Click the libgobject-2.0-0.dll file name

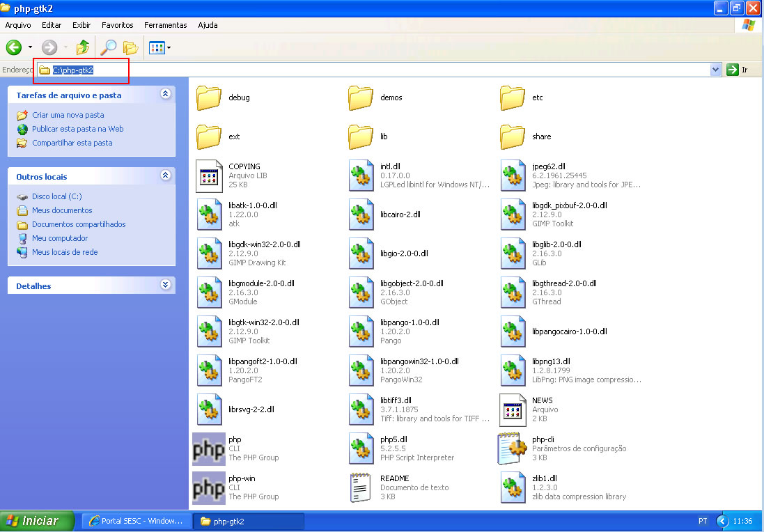click(x=412, y=283)
